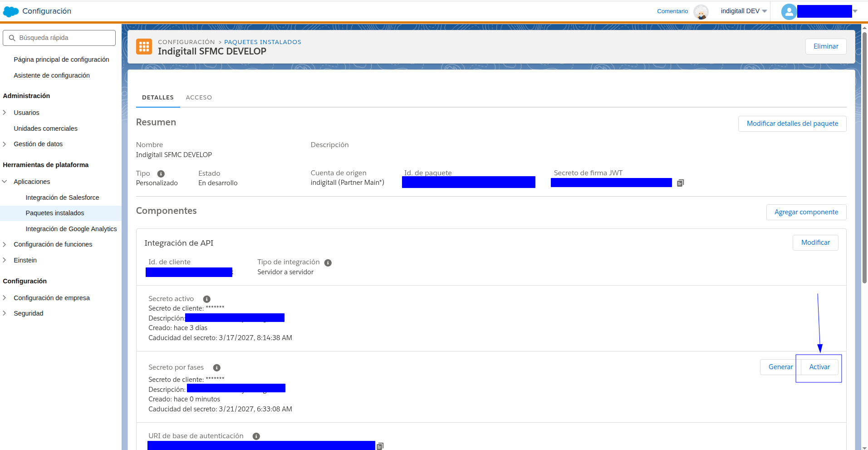Click the page vertical scrollbar
Viewport: 868px width, 450px height.
[x=864, y=157]
